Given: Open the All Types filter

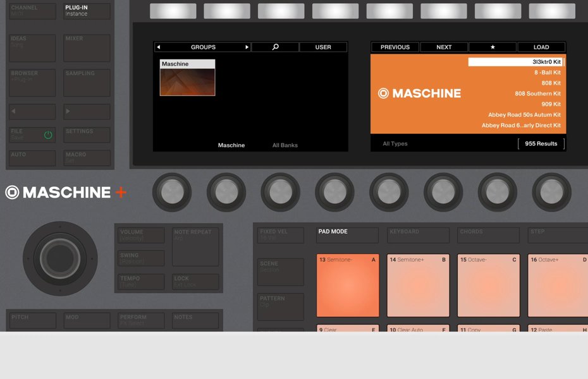Looking at the screenshot, I should [395, 144].
